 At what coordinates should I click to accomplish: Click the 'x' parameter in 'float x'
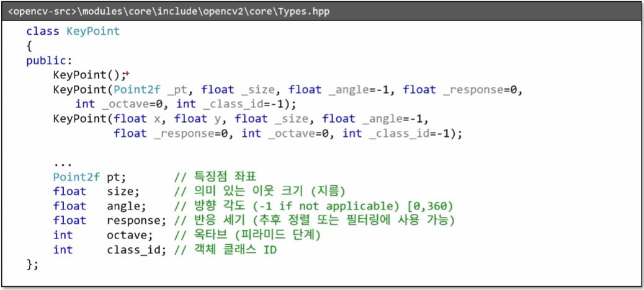158,120
